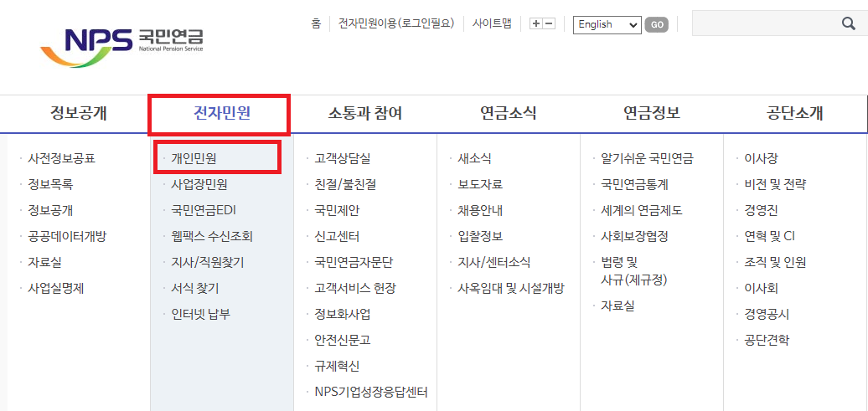The image size is (868, 411).
Task: Open 채용안내 submenu item
Action: (481, 211)
